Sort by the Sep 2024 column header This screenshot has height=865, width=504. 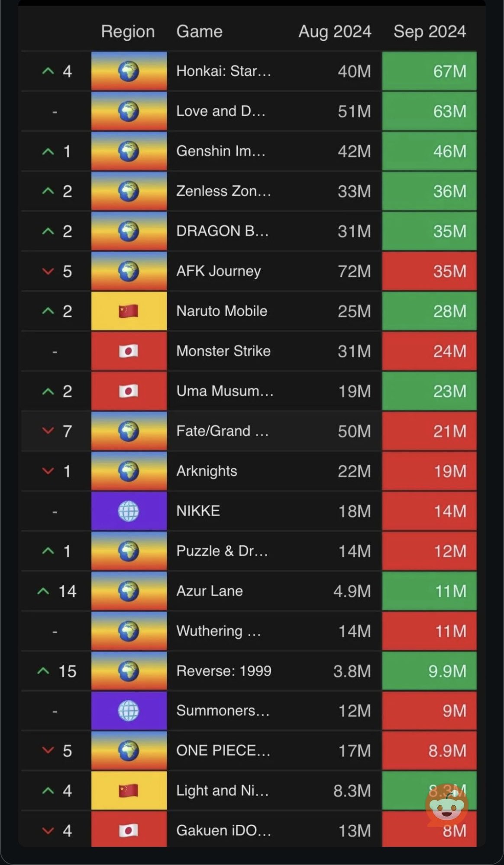[x=430, y=32]
